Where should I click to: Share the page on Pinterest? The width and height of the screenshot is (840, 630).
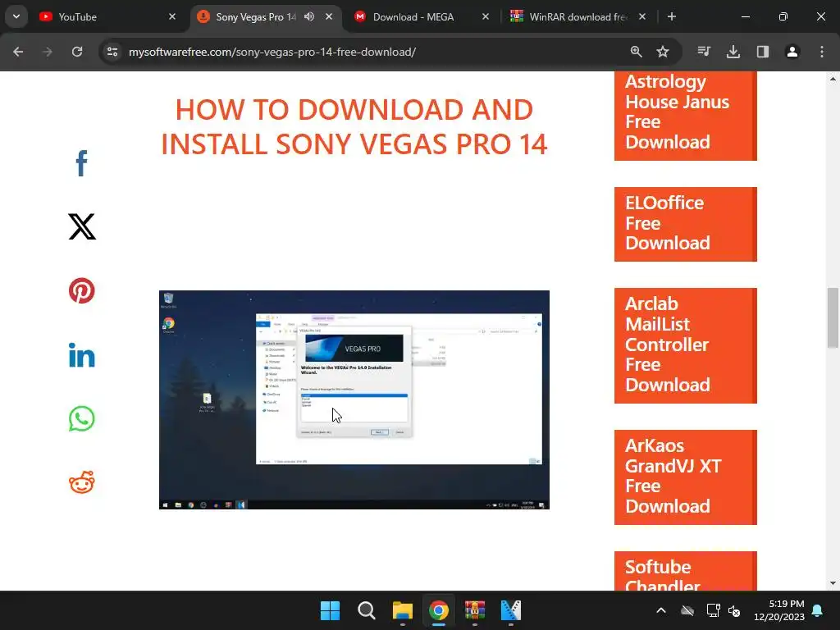(81, 290)
